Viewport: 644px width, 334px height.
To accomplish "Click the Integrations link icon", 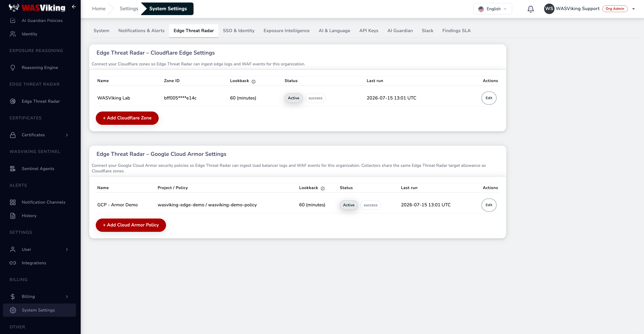I will [x=13, y=263].
